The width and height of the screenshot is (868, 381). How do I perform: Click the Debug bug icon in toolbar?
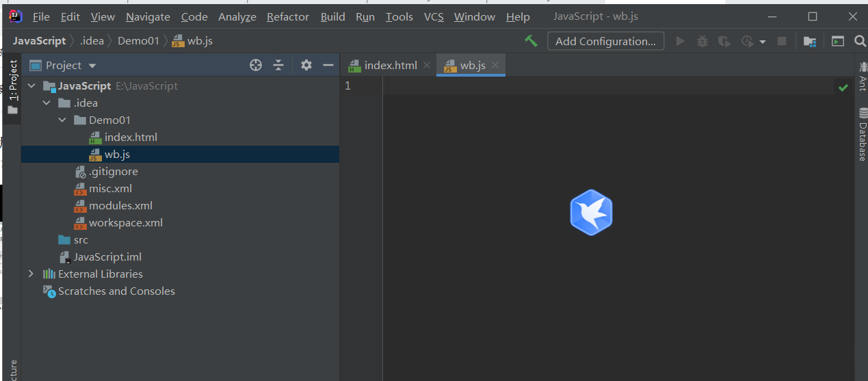(702, 42)
